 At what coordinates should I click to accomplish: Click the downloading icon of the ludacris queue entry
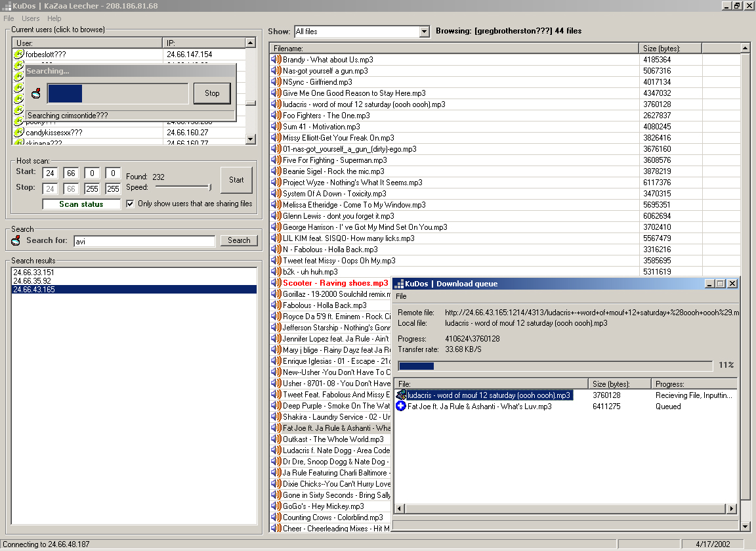coord(401,395)
